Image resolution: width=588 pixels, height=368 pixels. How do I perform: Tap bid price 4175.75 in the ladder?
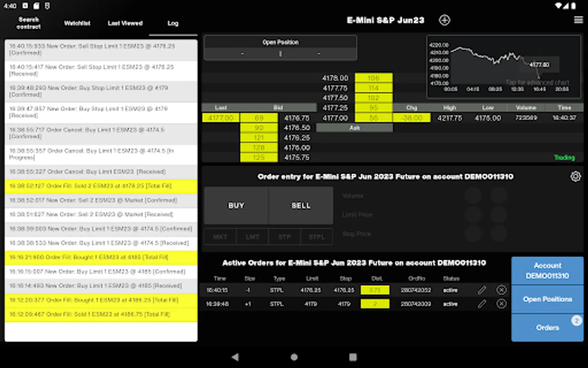297,157
